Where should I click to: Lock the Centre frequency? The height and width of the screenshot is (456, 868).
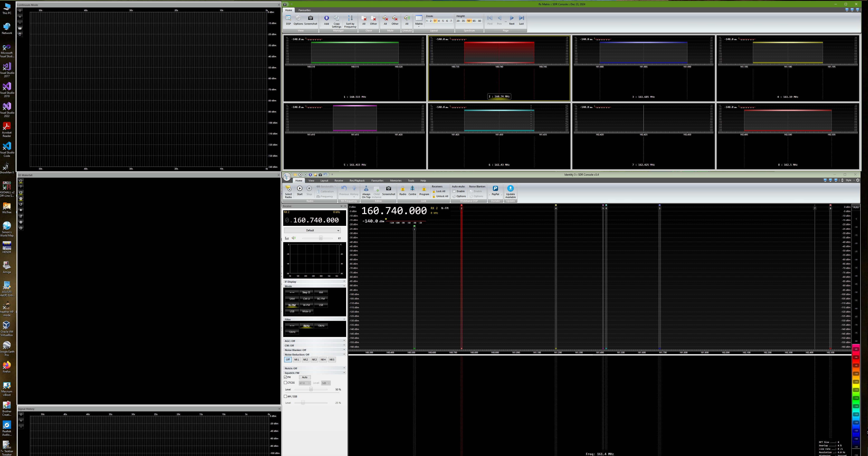point(412,190)
